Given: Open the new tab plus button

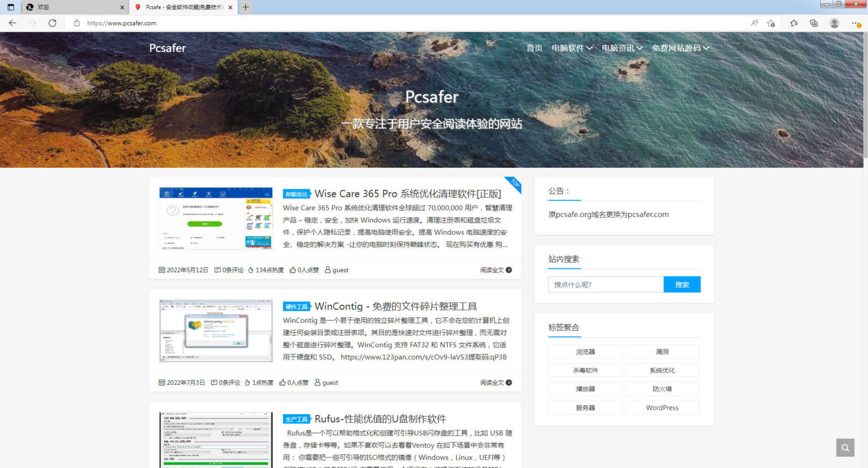Looking at the screenshot, I should (245, 7).
